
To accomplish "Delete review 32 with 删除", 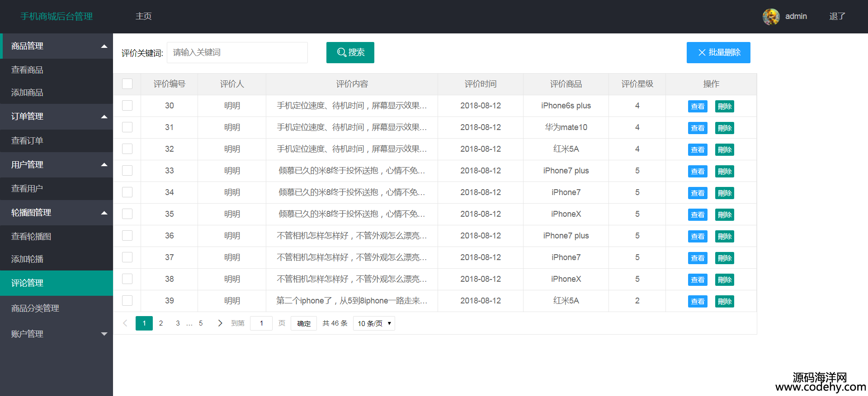I will [x=725, y=149].
